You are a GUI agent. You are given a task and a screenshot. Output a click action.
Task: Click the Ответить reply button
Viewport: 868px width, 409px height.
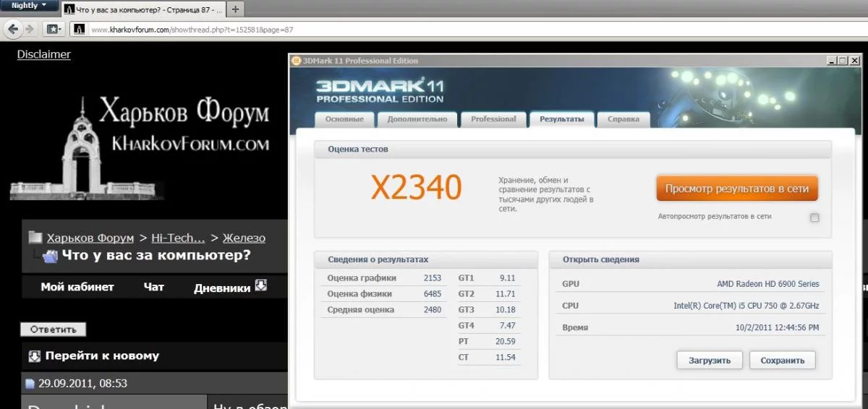pyautogui.click(x=53, y=330)
